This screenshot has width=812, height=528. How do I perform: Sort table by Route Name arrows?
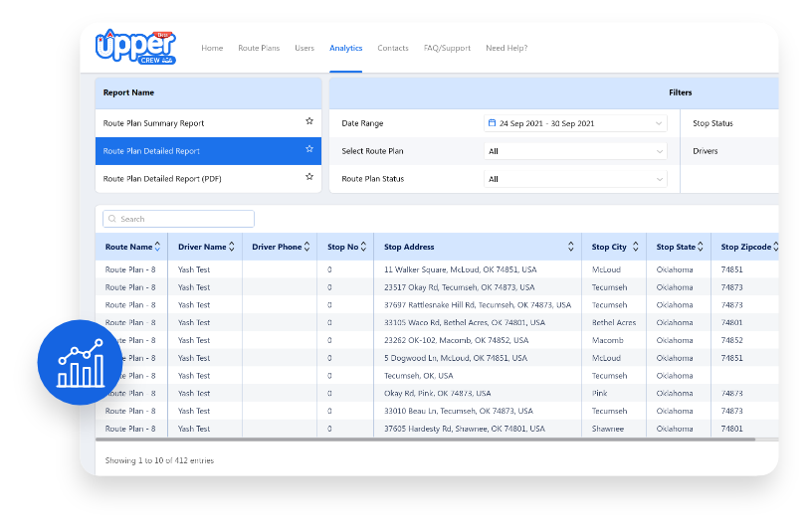(x=157, y=247)
